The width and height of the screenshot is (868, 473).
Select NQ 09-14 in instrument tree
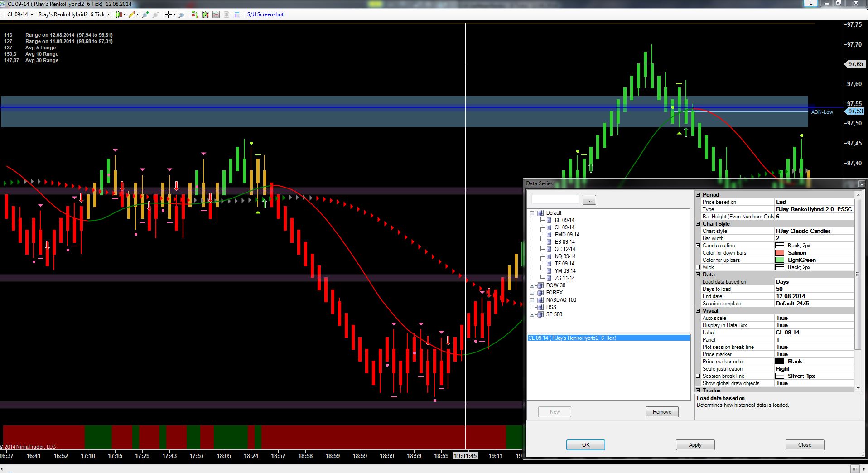pyautogui.click(x=565, y=256)
